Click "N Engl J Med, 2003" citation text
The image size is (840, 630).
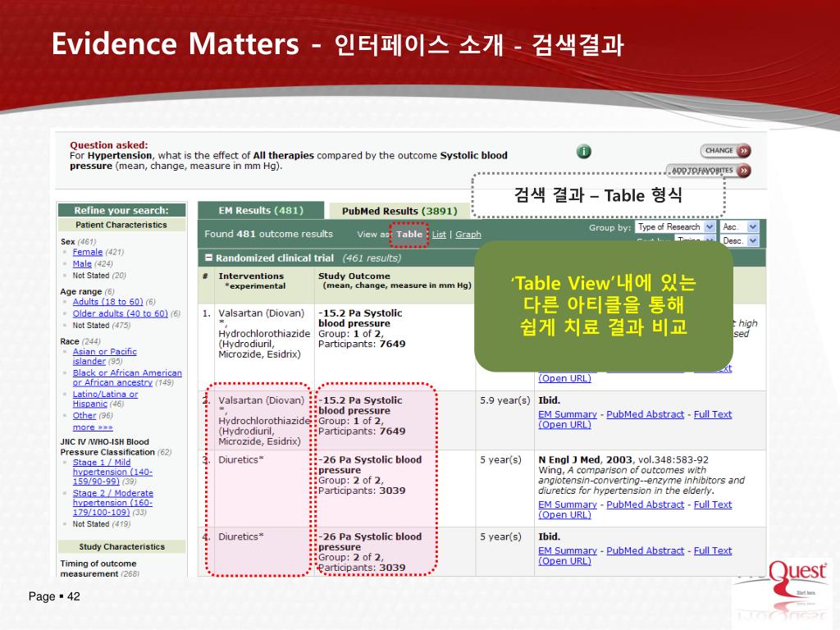586,460
